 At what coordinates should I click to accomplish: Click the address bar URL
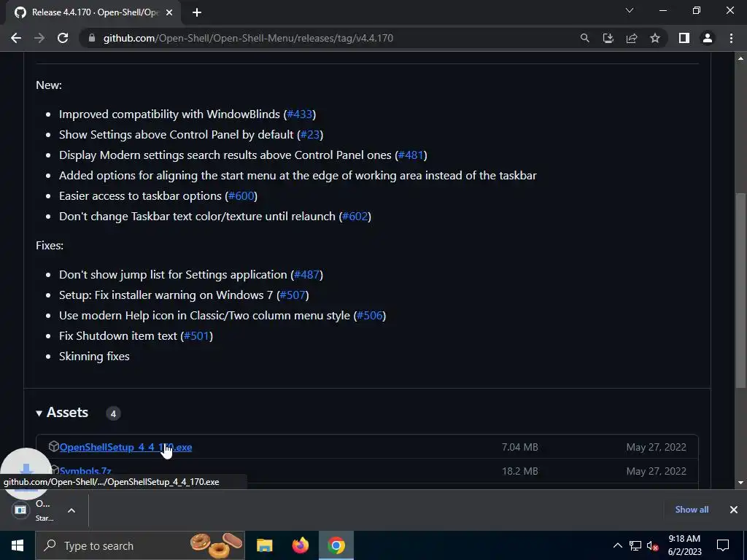(x=248, y=38)
